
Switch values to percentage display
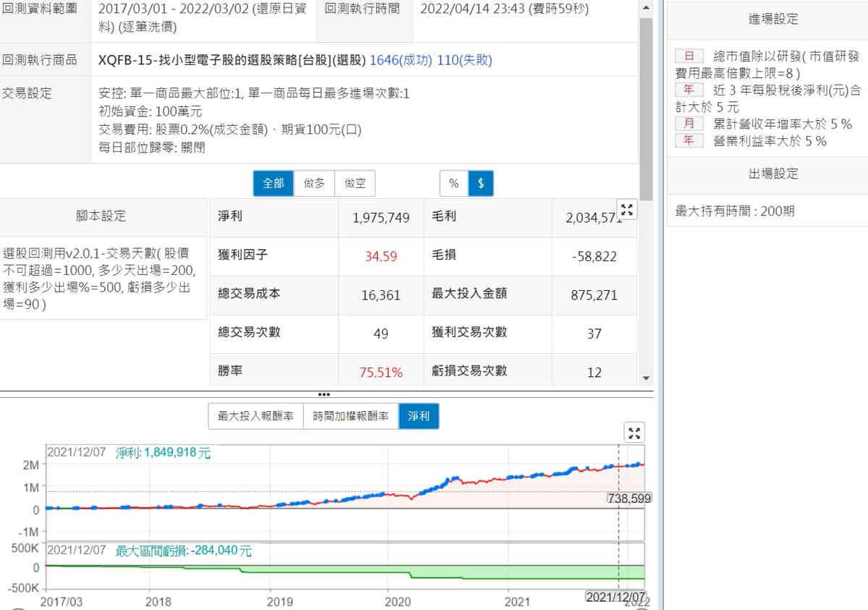pyautogui.click(x=454, y=184)
